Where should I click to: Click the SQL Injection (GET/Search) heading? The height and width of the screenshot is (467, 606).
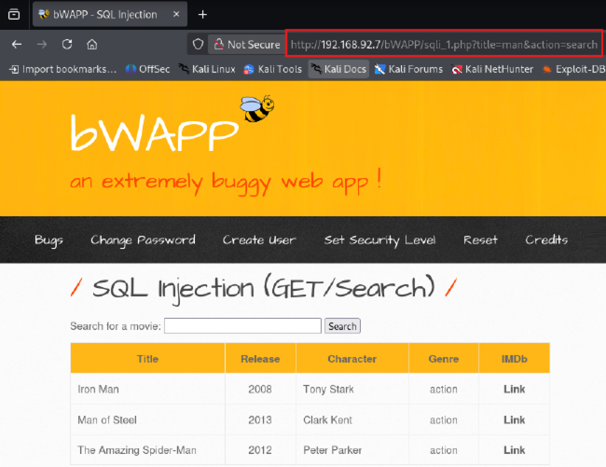(264, 289)
